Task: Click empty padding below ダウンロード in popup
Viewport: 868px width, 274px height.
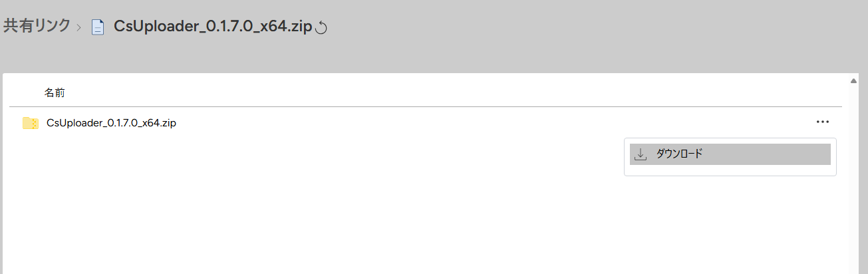Action: pyautogui.click(x=730, y=170)
